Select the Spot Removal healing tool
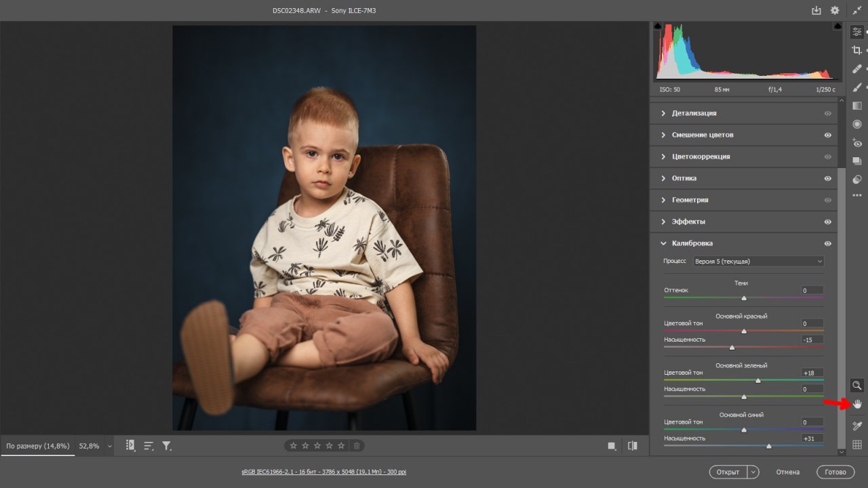 pyautogui.click(x=857, y=68)
